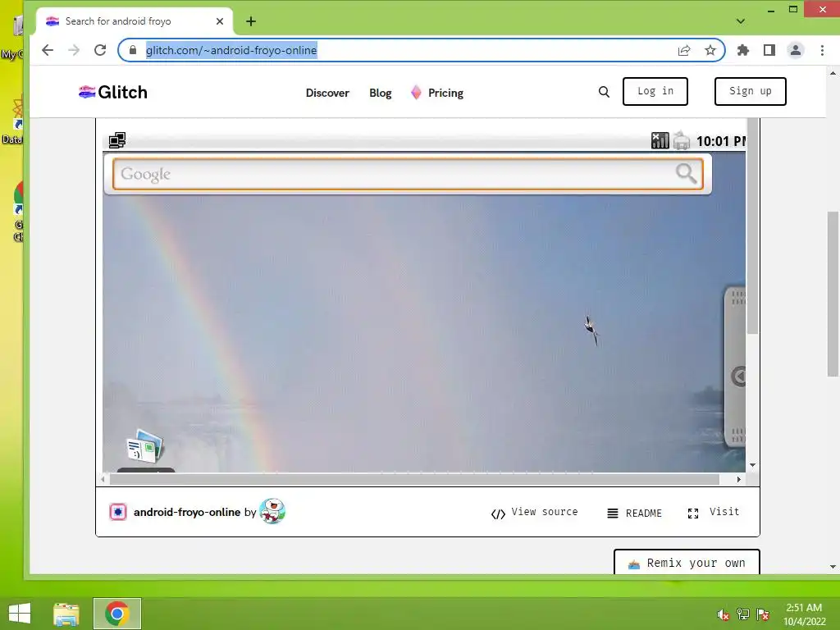Screen dimensions: 840x630
Task: Click View source
Action: click(x=534, y=513)
